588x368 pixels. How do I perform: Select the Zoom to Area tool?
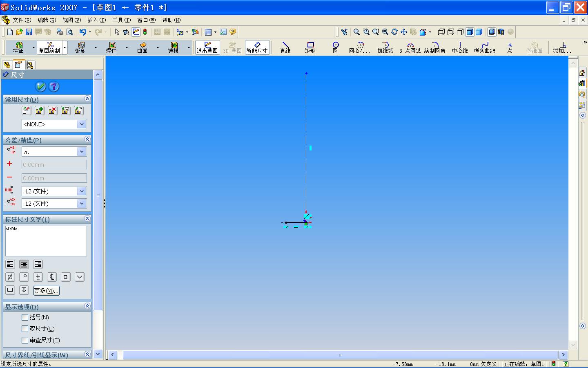click(x=366, y=32)
